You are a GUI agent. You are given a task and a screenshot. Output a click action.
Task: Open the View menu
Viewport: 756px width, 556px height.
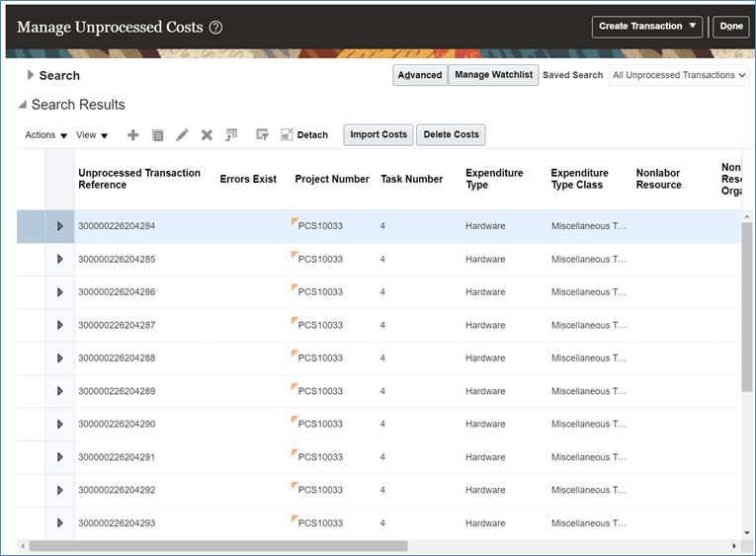92,135
